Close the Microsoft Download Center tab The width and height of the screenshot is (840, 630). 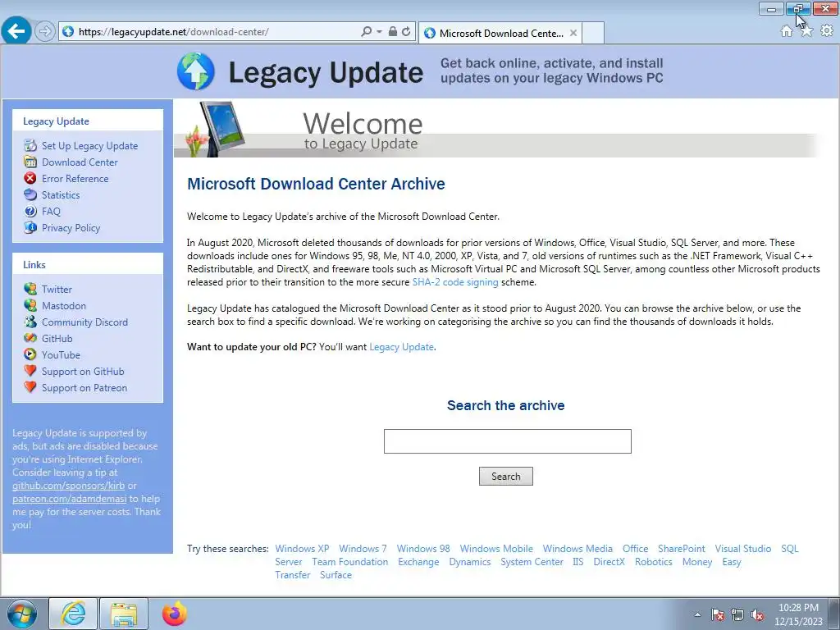coord(573,33)
